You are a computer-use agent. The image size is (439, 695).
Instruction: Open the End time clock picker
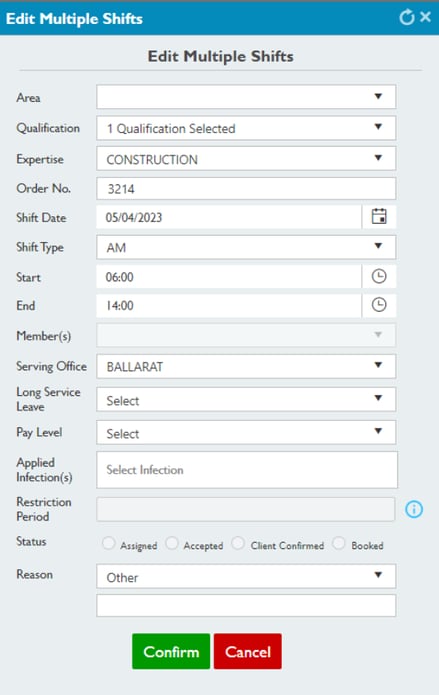(379, 305)
